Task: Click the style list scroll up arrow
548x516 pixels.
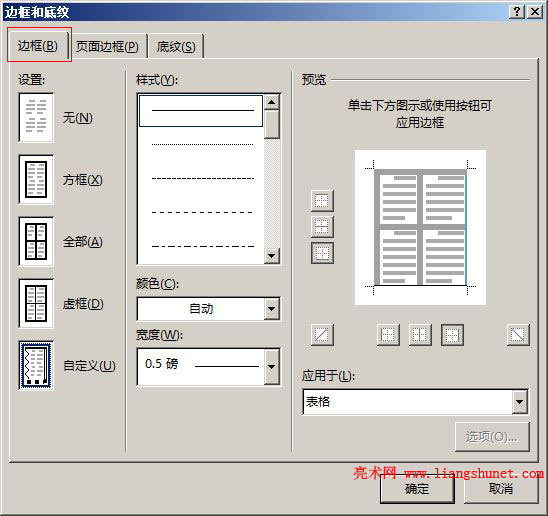Action: [272, 102]
